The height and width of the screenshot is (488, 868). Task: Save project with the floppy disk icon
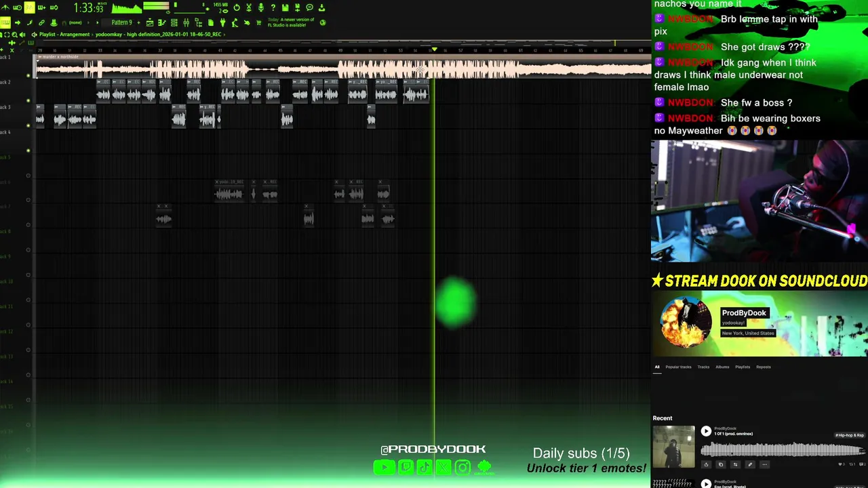pos(285,7)
